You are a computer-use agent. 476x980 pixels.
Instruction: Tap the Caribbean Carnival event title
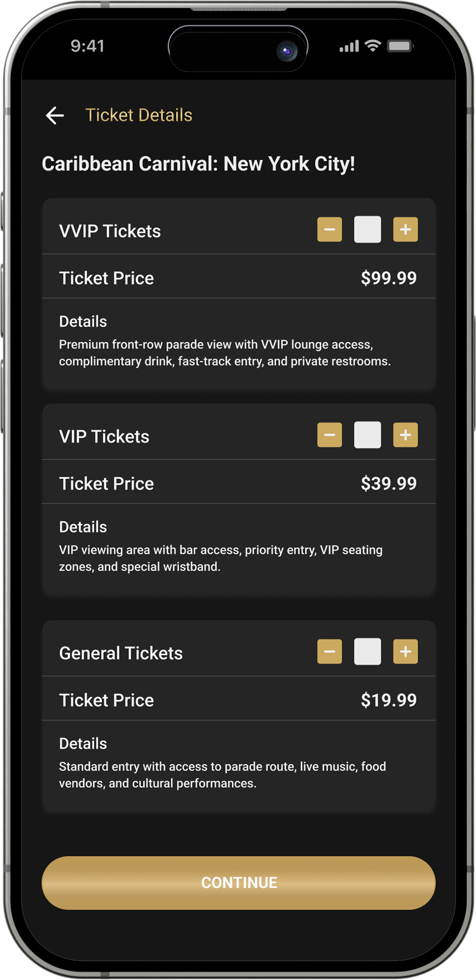[198, 164]
